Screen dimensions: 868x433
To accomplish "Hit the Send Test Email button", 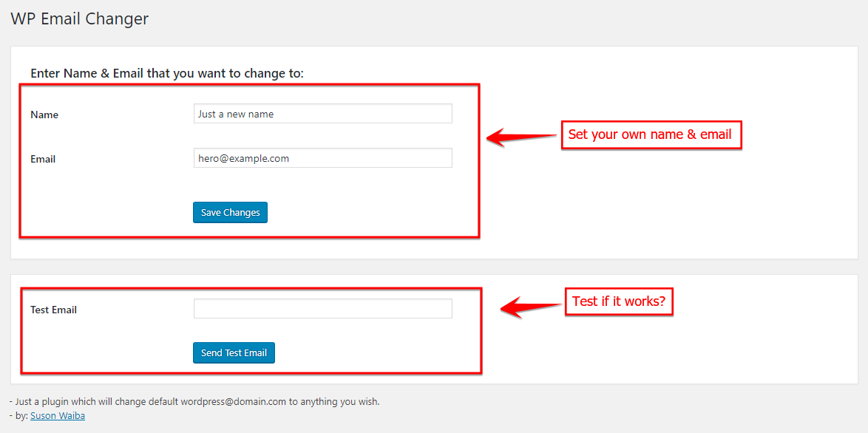I will (234, 353).
